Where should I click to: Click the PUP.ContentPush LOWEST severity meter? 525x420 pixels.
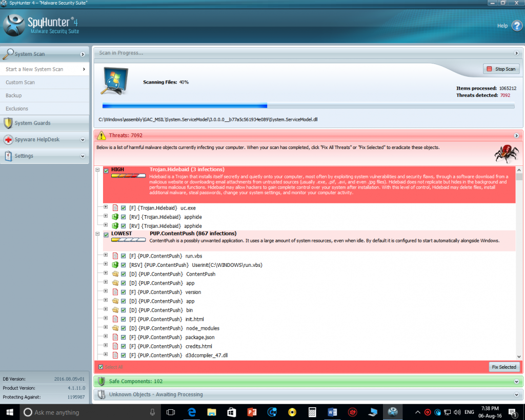point(128,240)
